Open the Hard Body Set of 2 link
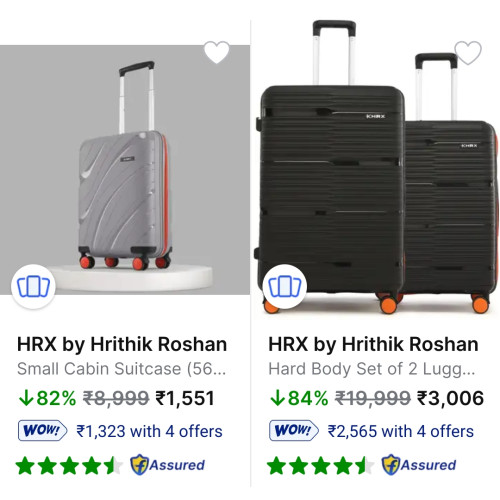This screenshot has height=500, width=500. point(372,369)
